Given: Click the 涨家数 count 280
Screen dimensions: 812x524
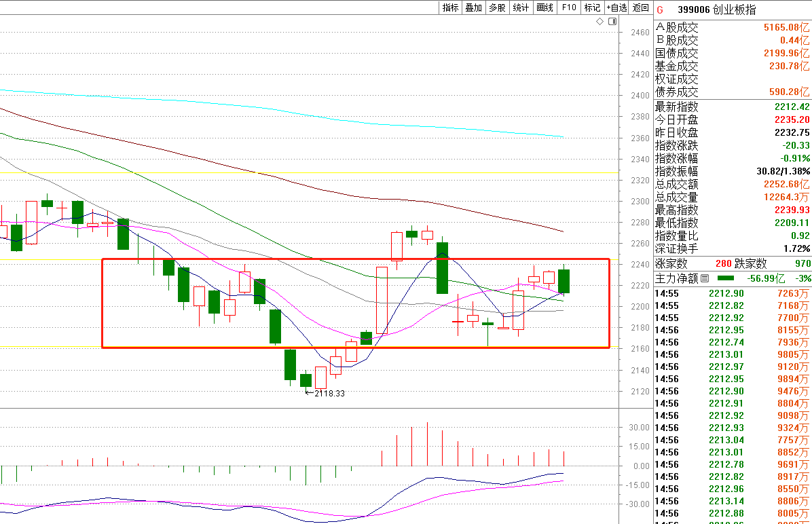Looking at the screenshot, I should point(724,264).
